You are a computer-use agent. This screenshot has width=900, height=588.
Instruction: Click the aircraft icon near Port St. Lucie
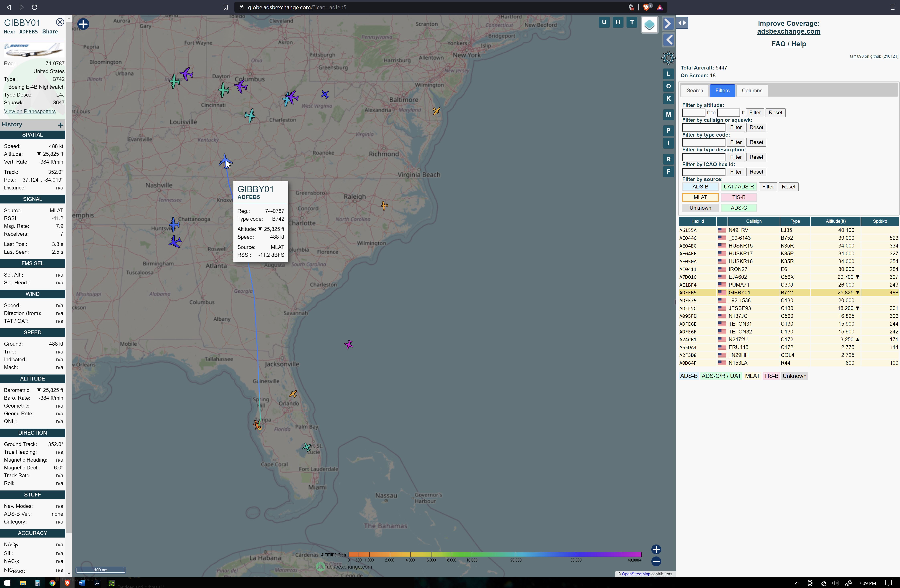(307, 447)
